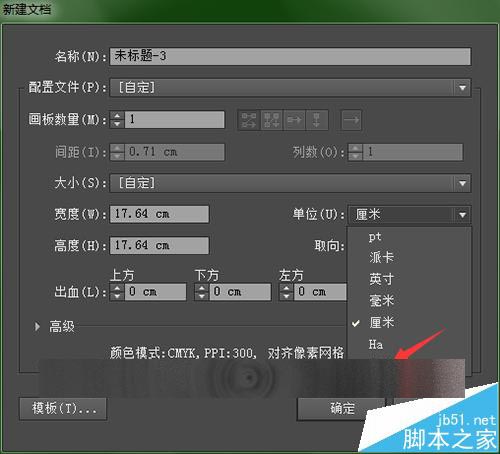Viewport: 500px width, 454px height.
Task: Choose 派卡 from the units list
Action: point(409,257)
